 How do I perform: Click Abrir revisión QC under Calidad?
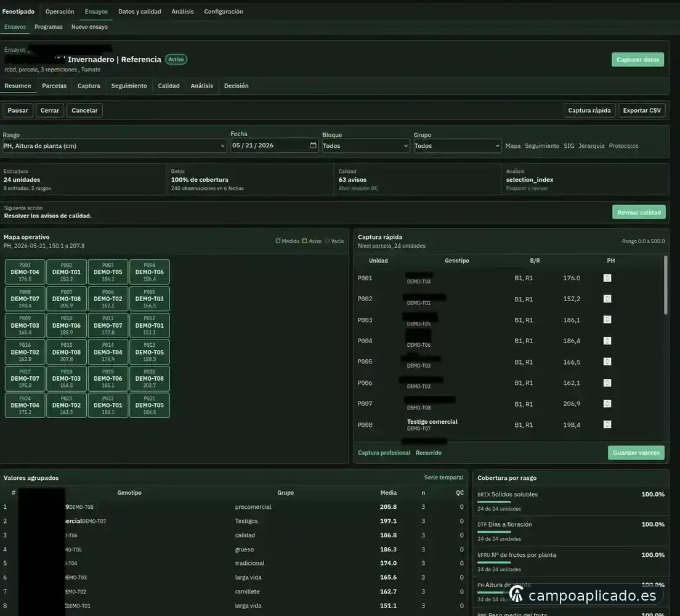pyautogui.click(x=358, y=188)
